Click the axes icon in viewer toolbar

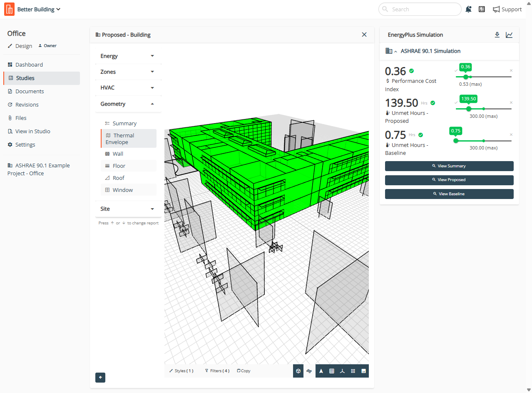click(342, 371)
